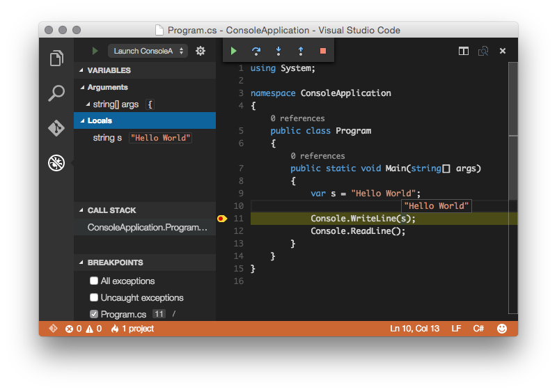The width and height of the screenshot is (557, 392).
Task: Show the errors count in status bar
Action: (74, 329)
